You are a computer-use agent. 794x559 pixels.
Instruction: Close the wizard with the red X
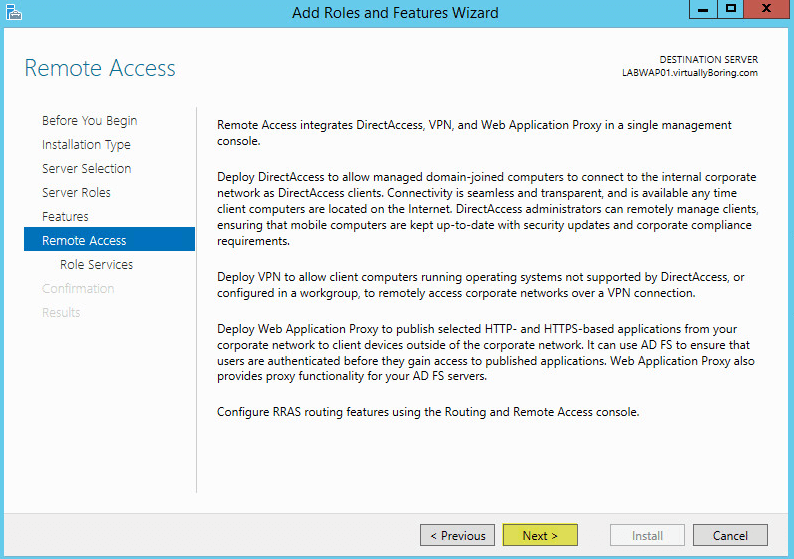[x=766, y=9]
